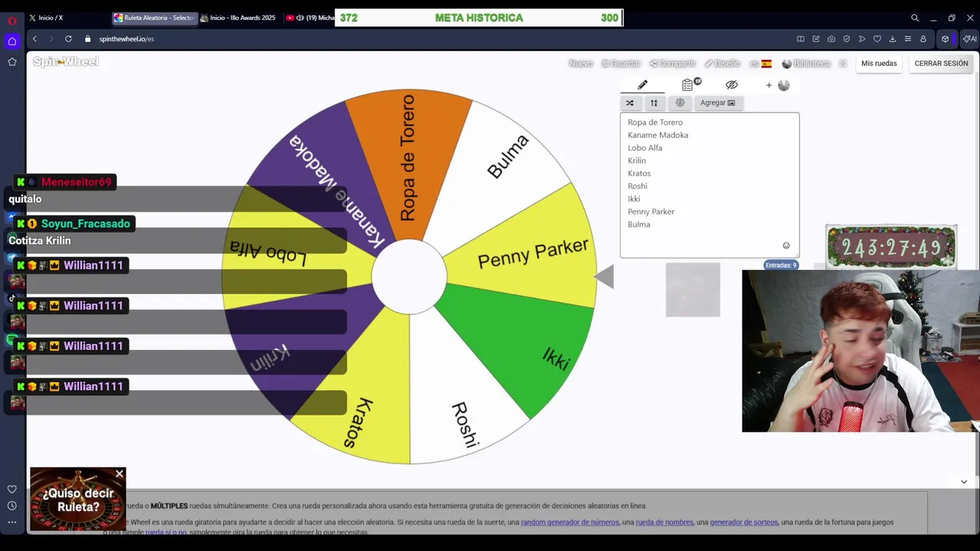980x551 pixels.
Task: Open Mis ruedas
Action: [x=879, y=64]
